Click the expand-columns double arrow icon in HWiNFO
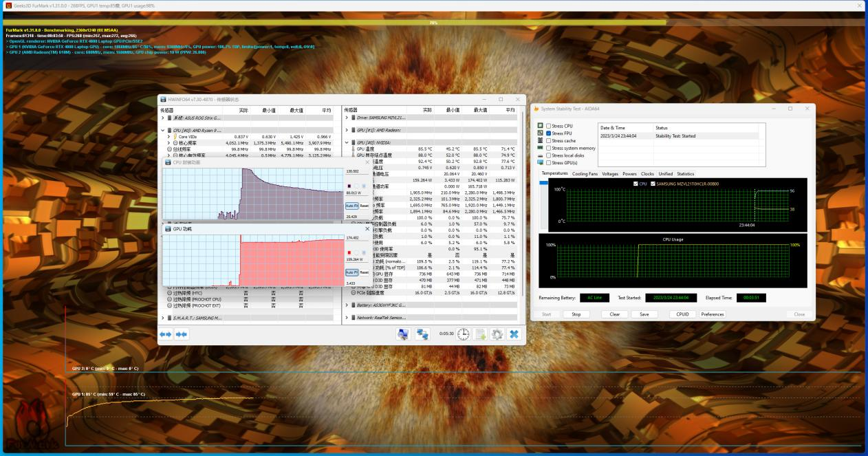 pos(166,334)
